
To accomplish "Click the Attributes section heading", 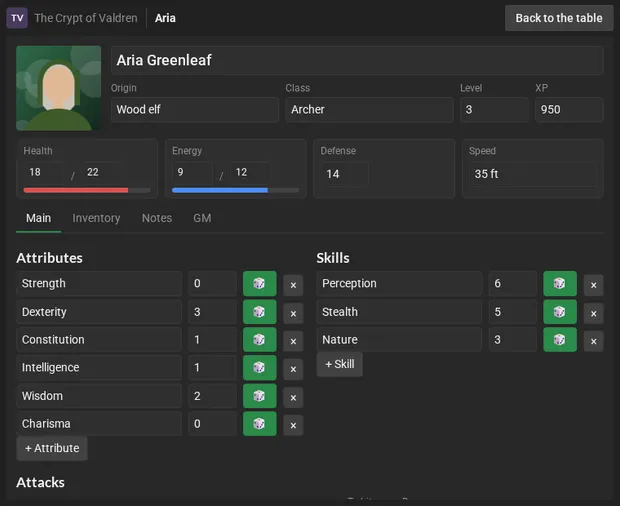I will point(49,258).
